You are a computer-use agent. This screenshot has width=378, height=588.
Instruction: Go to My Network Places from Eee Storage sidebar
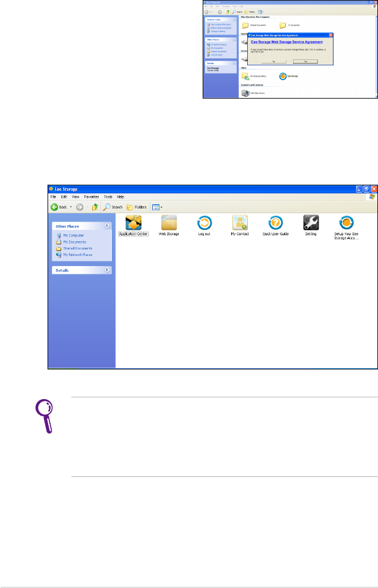tap(74, 255)
